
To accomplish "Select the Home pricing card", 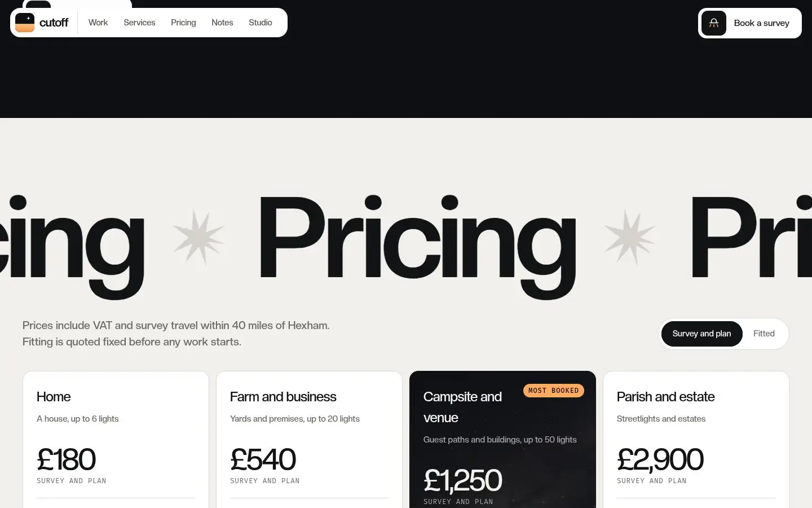I will (x=116, y=440).
